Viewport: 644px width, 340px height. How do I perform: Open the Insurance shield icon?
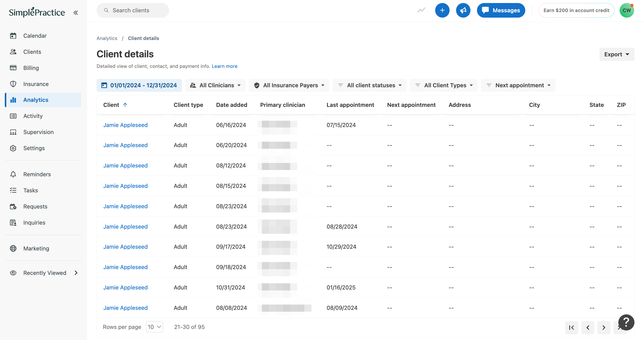(x=13, y=84)
